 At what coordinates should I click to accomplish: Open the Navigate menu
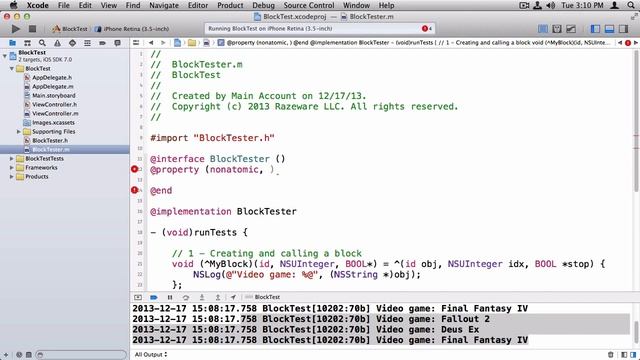(x=164, y=5)
